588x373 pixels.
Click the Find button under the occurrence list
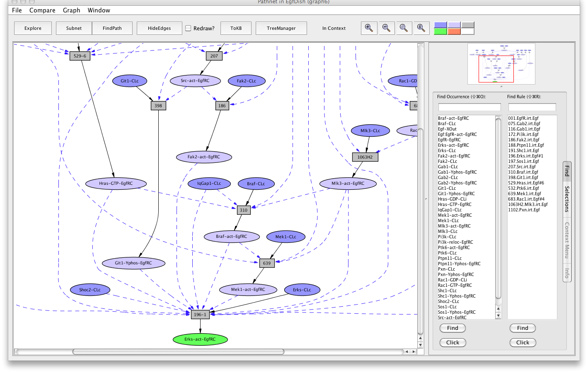[452, 328]
